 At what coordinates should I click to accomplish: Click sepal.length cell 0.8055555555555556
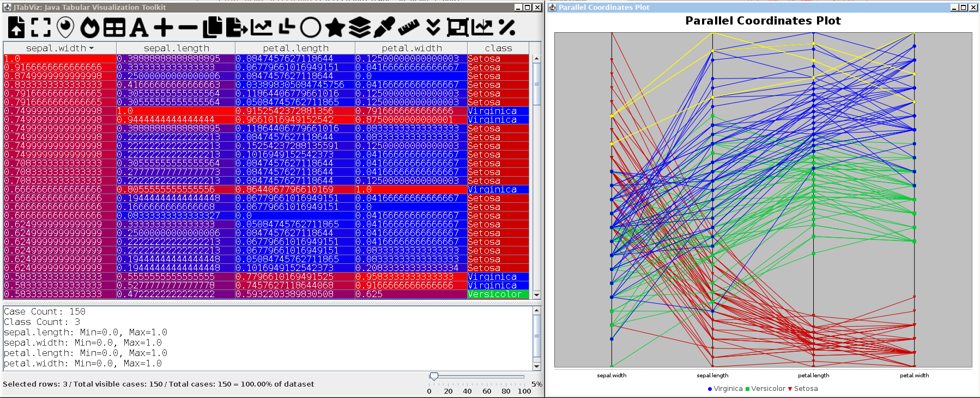176,189
